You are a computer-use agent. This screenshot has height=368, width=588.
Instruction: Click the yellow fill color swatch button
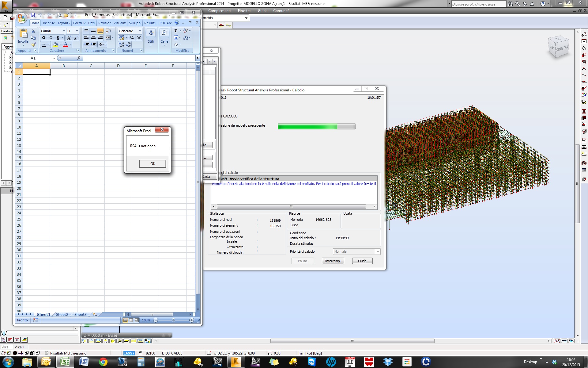click(55, 44)
